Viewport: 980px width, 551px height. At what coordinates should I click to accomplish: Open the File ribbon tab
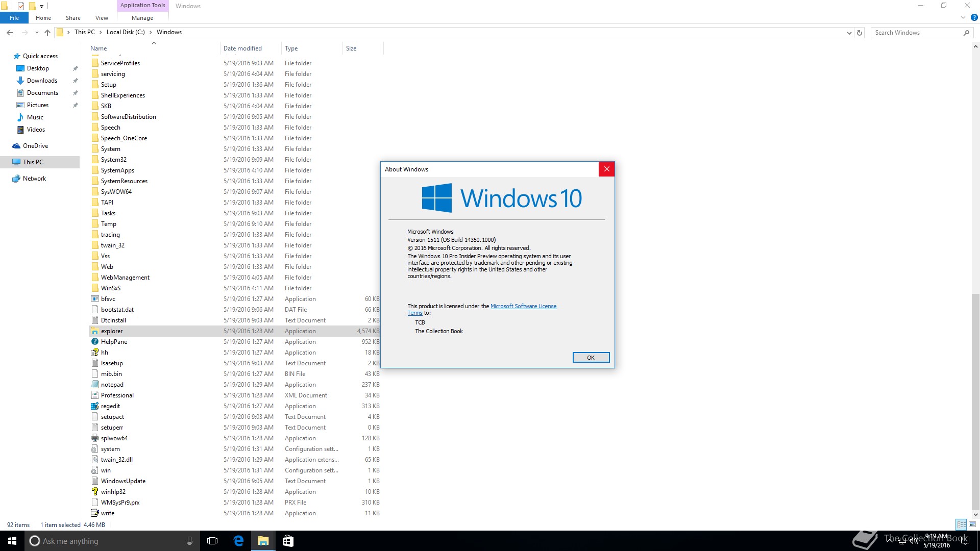(14, 18)
